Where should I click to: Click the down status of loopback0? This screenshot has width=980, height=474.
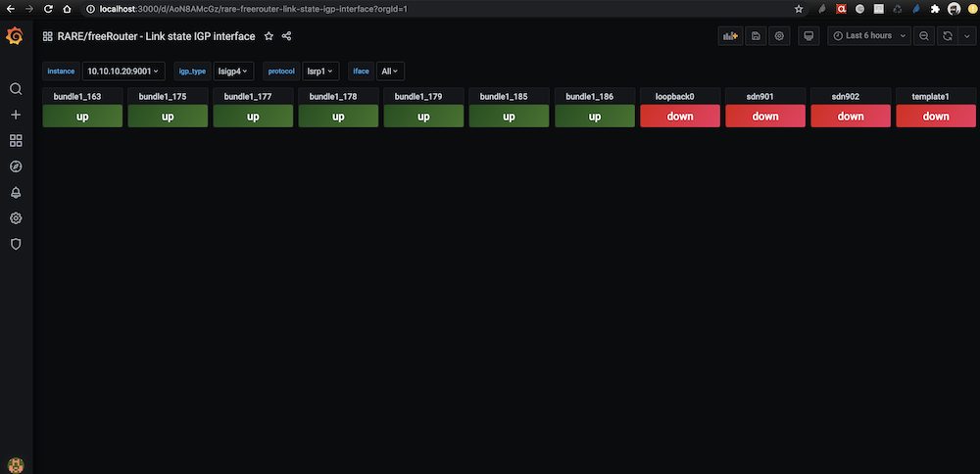pos(680,117)
